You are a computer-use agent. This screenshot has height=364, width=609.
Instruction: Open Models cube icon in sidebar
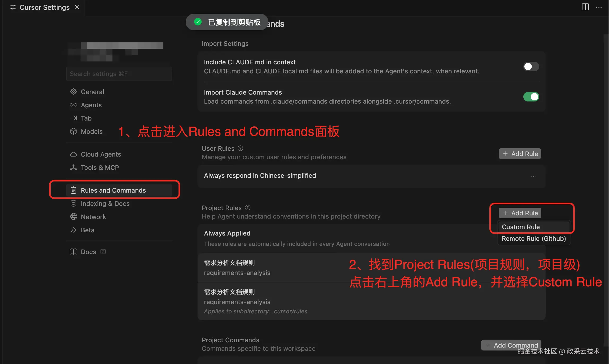[73, 131]
